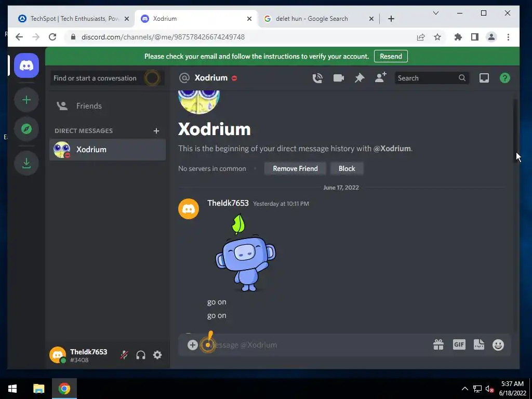Start a video call camera icon
532x399 pixels.
[x=338, y=78]
